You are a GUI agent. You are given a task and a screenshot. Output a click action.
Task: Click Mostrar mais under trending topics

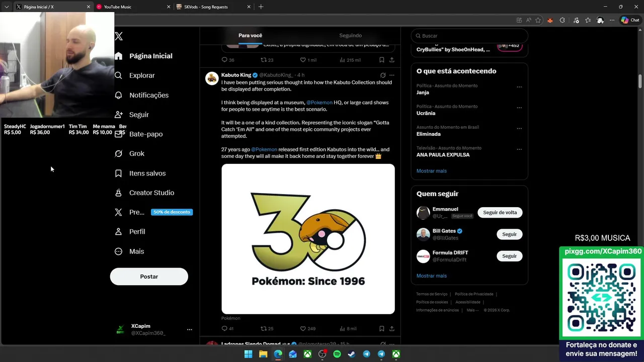coord(431,171)
